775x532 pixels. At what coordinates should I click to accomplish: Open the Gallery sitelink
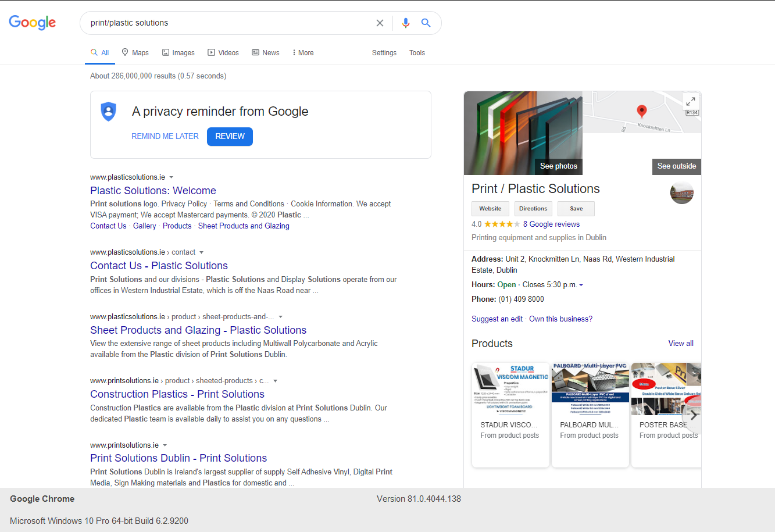(144, 226)
